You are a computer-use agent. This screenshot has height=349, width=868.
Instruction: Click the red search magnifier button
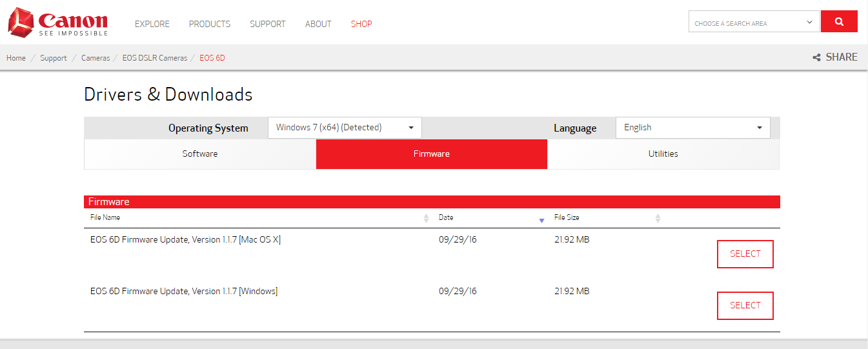point(839,21)
